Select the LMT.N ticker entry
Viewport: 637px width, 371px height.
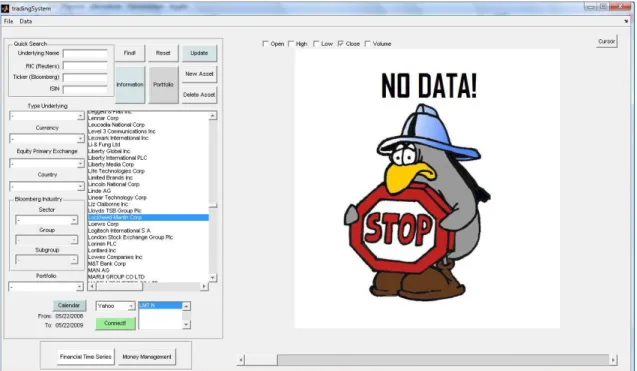point(160,305)
